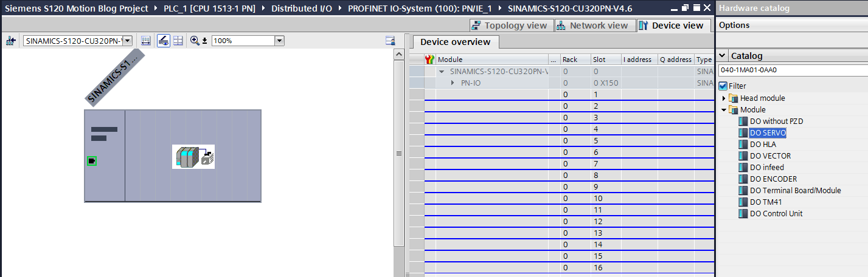The height and width of the screenshot is (277, 868).
Task: Select DO without PZD module
Action: (x=776, y=121)
